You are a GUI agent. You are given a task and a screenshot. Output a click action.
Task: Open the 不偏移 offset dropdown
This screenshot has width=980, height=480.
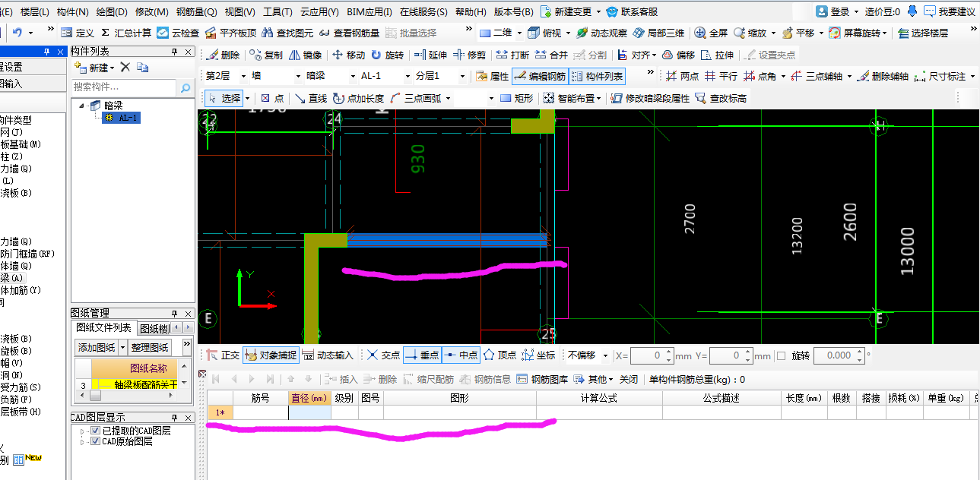(605, 355)
